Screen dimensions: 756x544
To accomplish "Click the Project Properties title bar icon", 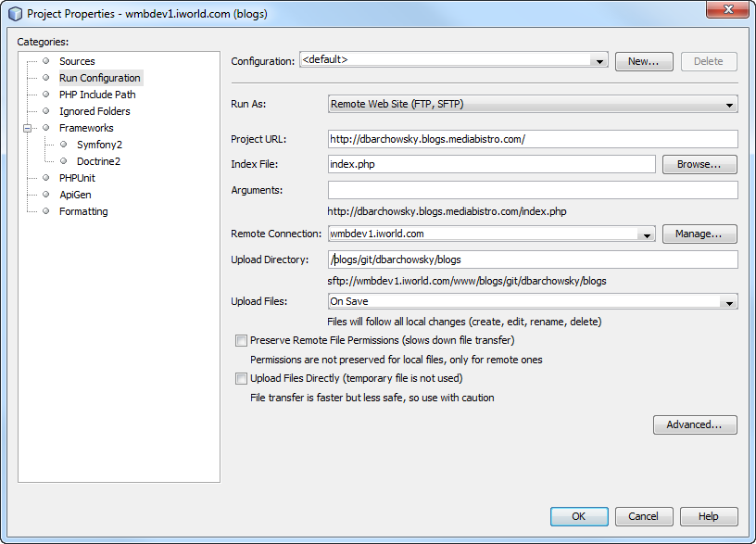I will point(15,14).
